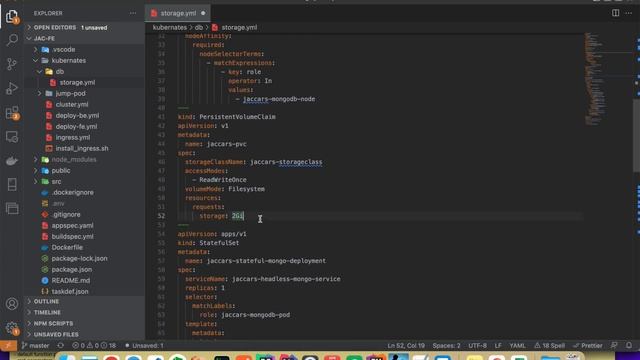Open the Extensions view icon
640x360 pixels.
12,113
